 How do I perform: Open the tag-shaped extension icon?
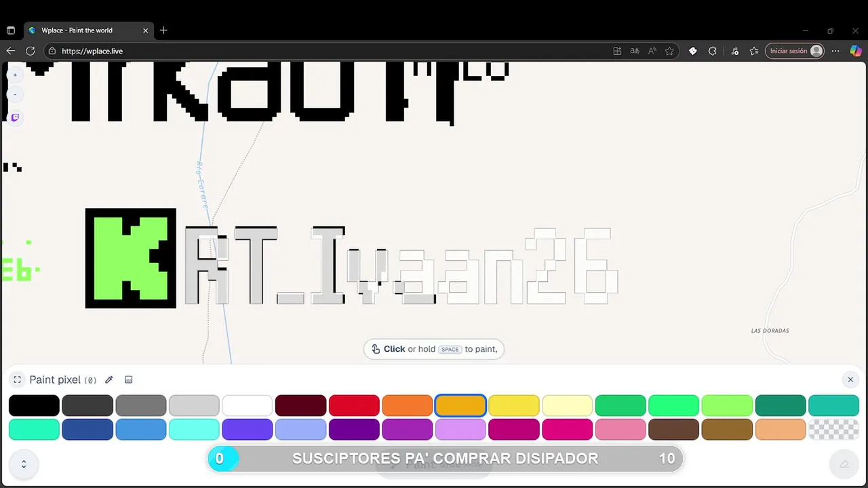tap(692, 51)
